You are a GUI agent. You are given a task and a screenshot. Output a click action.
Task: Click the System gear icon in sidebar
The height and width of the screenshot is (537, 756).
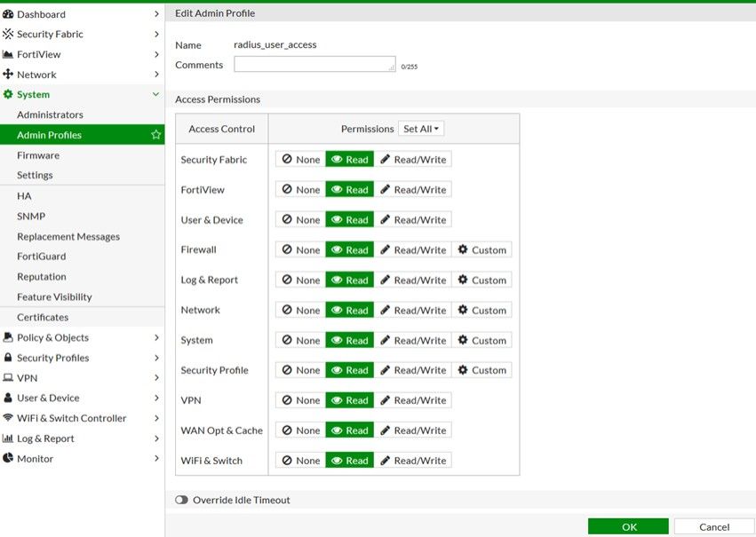(8, 94)
